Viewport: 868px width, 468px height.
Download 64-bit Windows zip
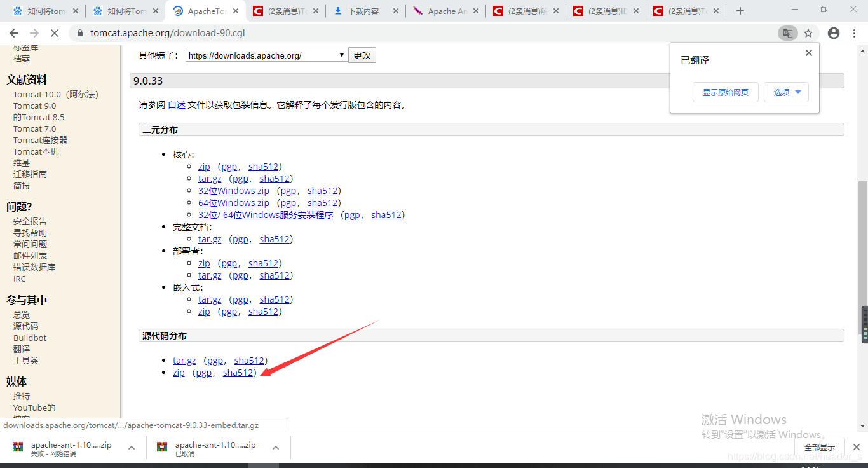(x=234, y=203)
